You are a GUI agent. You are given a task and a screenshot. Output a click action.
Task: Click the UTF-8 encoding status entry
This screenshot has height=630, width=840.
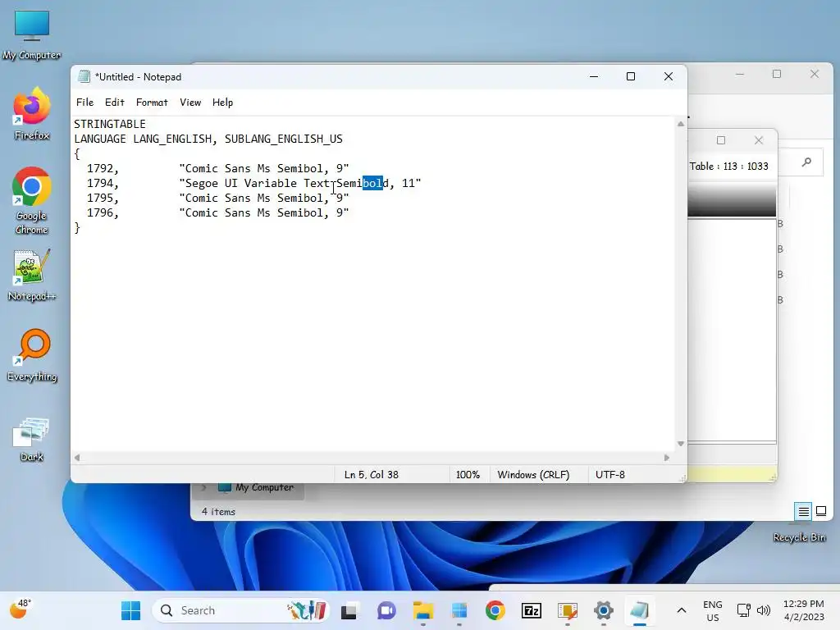(x=610, y=475)
